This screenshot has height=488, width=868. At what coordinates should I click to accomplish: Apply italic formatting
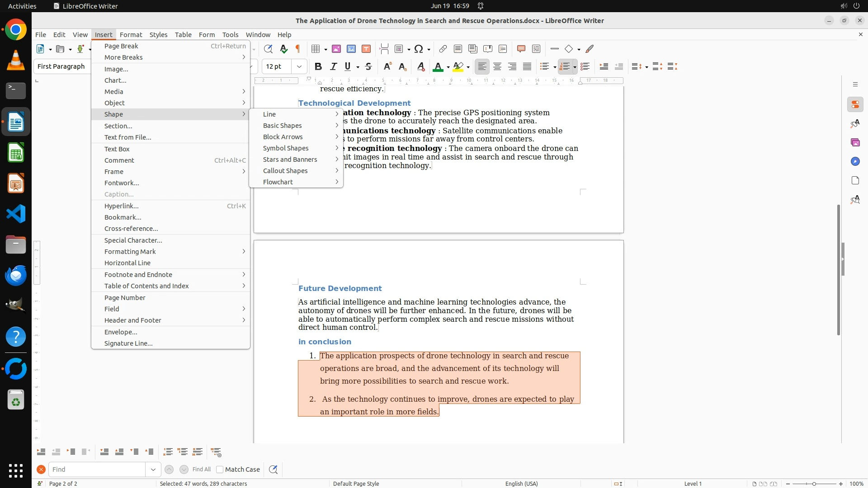tap(333, 66)
